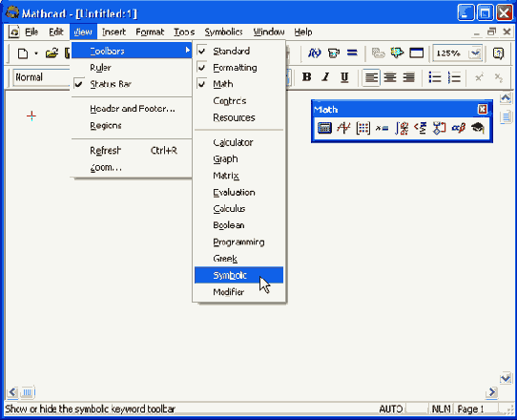Screen dimensions: 517x420
Task: Toggle Underline formatting
Action: tap(344, 77)
